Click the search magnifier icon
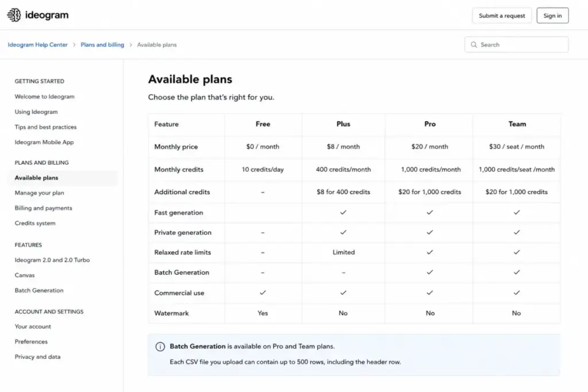 [x=474, y=45]
